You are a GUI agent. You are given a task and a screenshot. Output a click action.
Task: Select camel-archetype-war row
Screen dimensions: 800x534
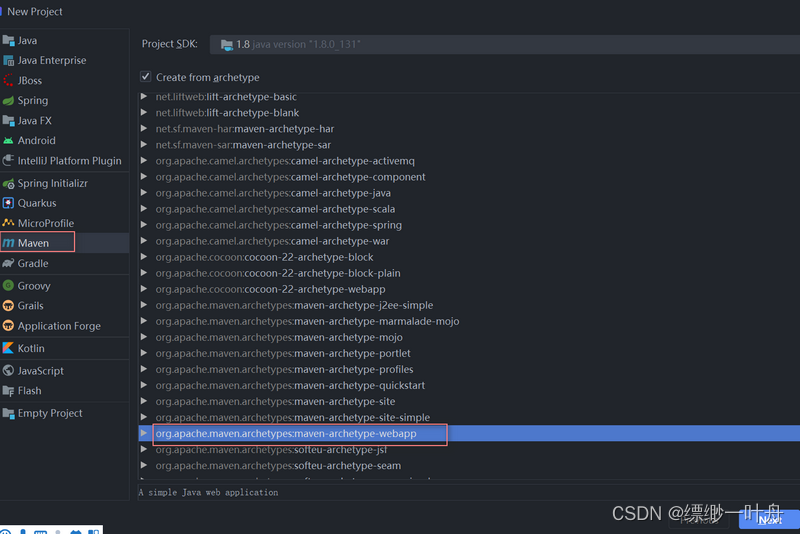click(x=469, y=241)
